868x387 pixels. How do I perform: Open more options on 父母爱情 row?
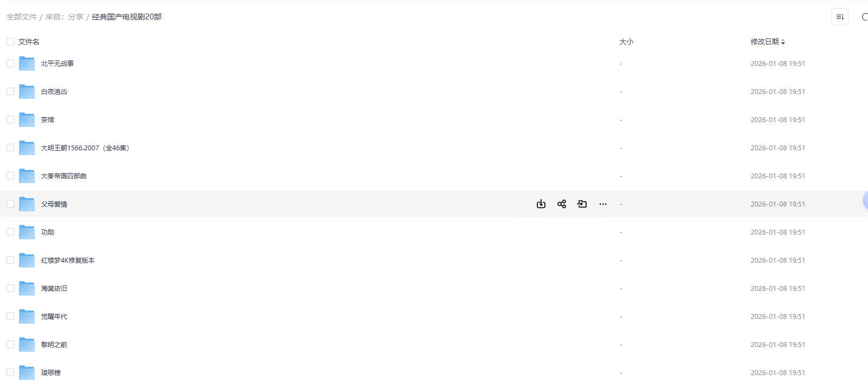[603, 204]
